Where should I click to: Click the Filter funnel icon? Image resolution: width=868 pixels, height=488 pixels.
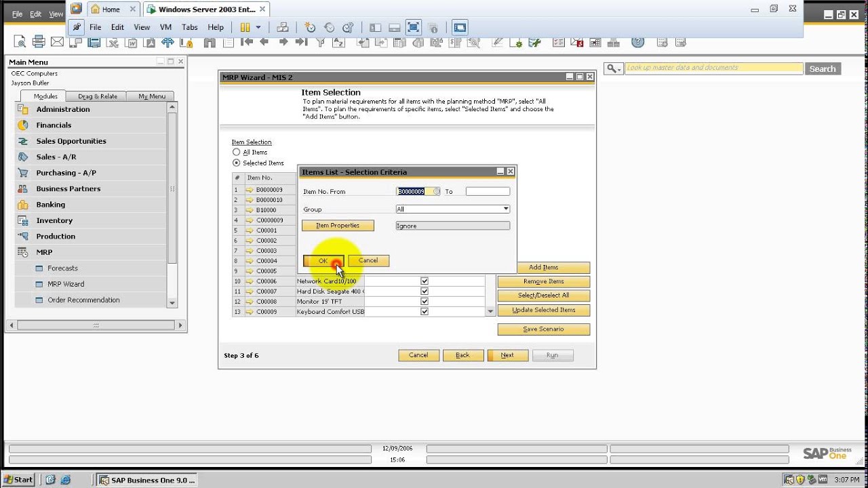[320, 42]
